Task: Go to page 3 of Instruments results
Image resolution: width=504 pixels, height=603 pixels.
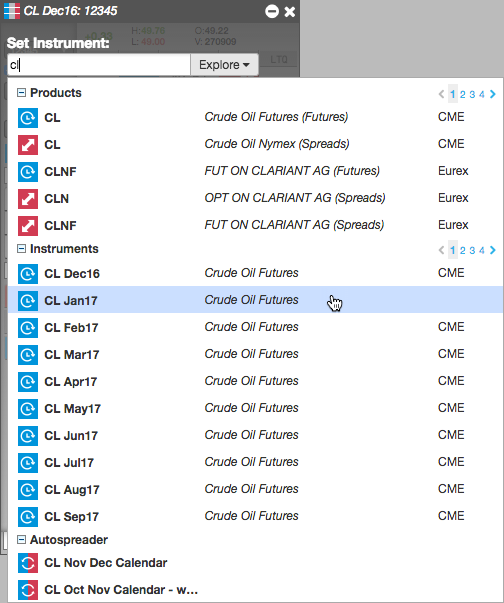Action: 472,250
